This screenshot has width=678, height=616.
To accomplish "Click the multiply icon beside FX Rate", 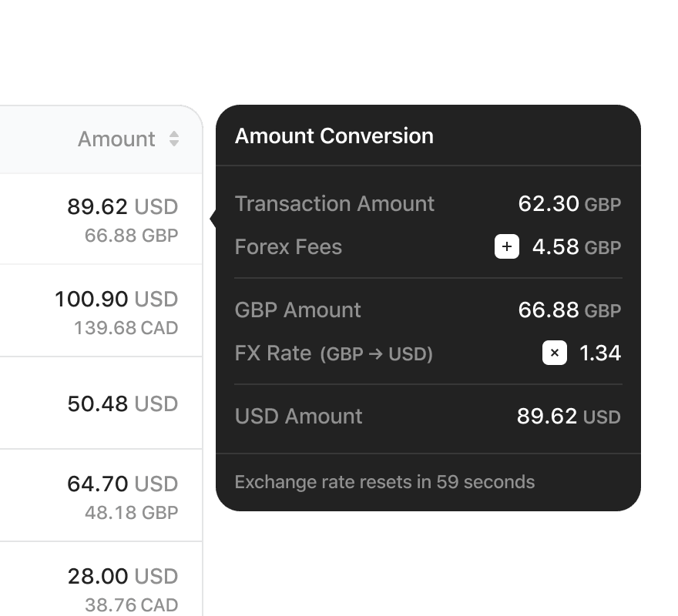I will [555, 353].
